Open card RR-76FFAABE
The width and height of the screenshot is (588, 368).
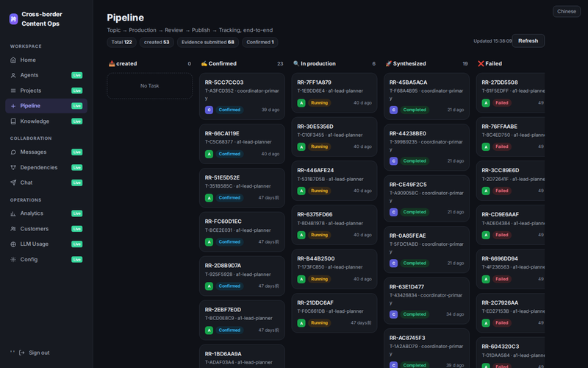tap(510, 137)
